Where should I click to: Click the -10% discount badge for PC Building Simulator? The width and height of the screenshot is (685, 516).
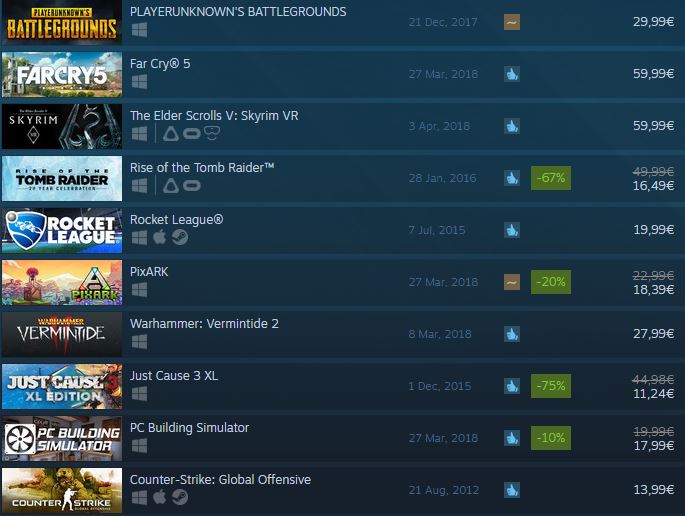coord(550,438)
